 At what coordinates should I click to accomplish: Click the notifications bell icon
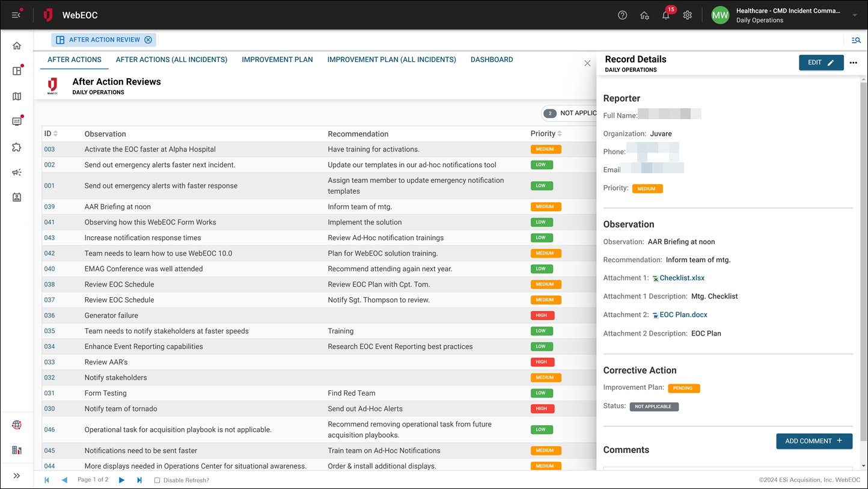[x=666, y=16]
